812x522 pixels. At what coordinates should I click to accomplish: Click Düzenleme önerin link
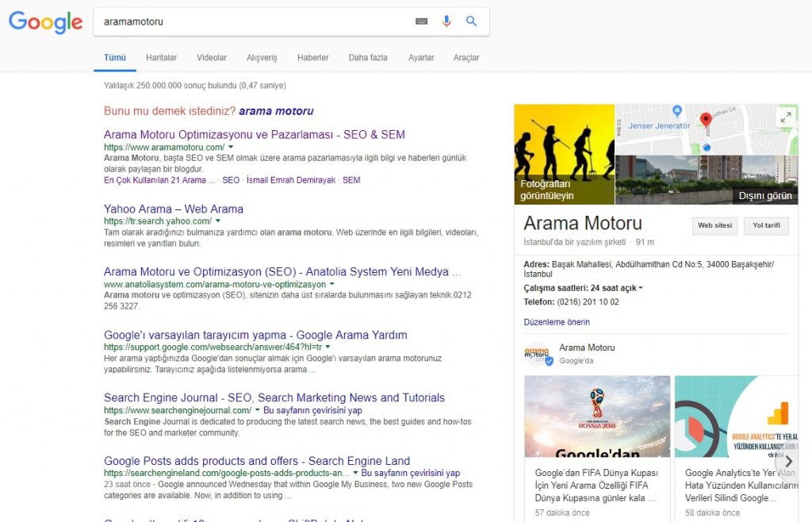pos(557,322)
